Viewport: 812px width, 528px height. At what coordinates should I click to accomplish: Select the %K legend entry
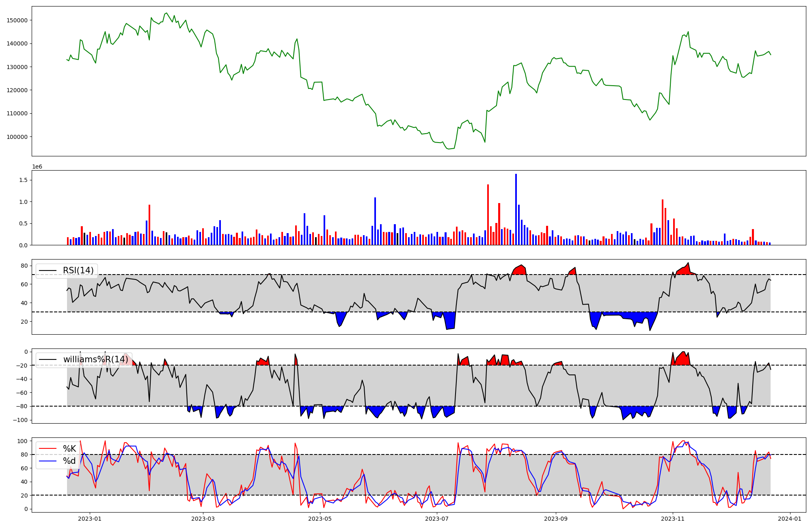[x=69, y=448]
